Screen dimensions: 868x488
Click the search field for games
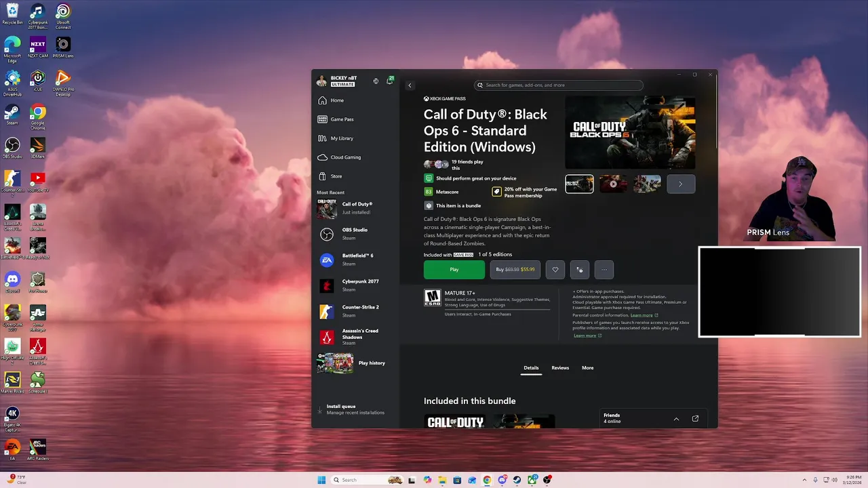[559, 85]
